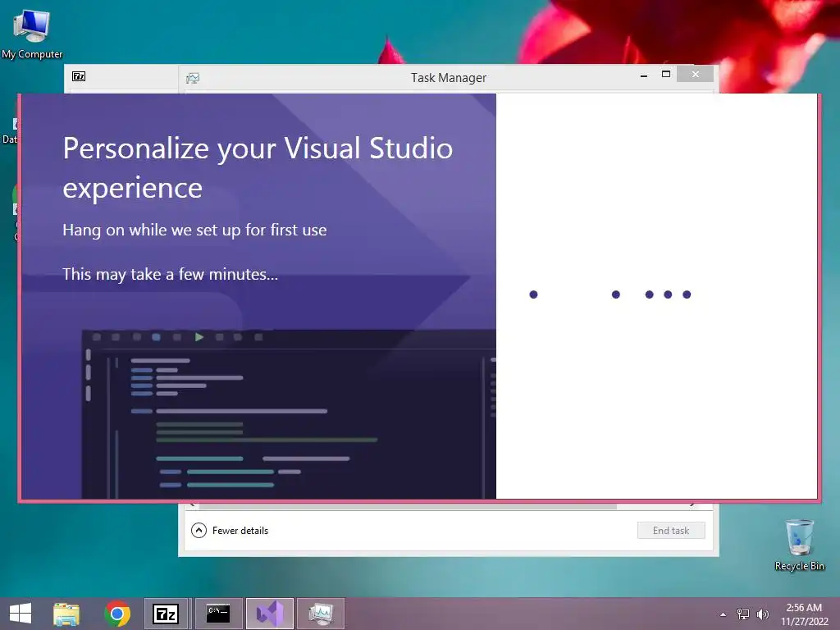The width and height of the screenshot is (840, 630).
Task: Click 'This may take a few minutes...' text
Action: pos(171,274)
